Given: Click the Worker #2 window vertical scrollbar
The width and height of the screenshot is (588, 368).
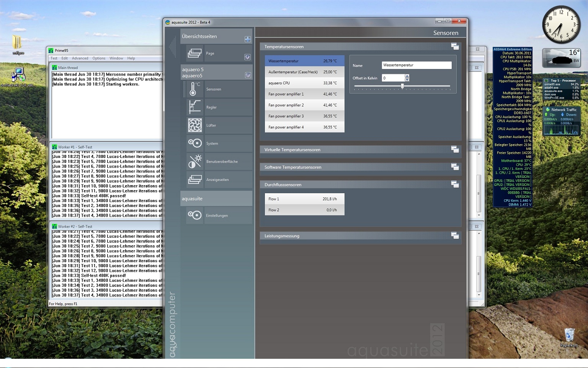Looking at the screenshot, I should 479,264.
